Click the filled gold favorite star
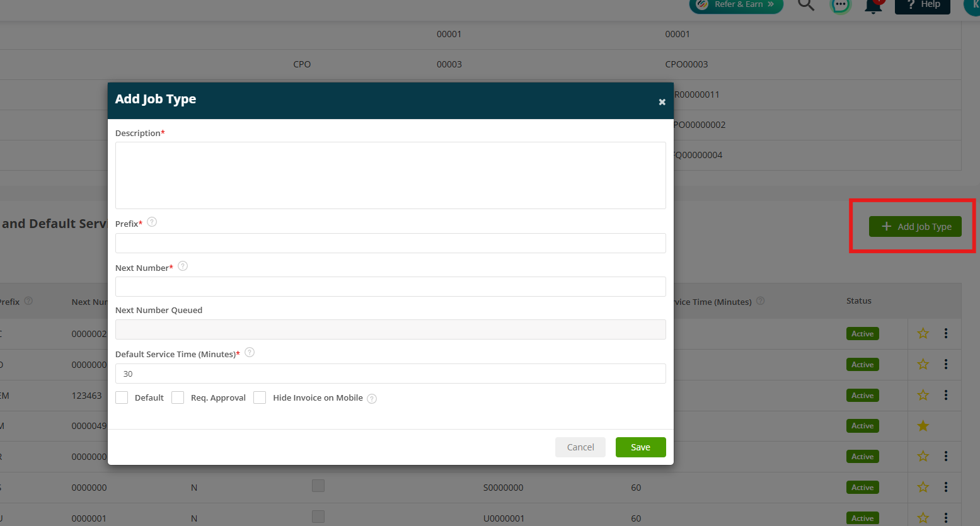 point(923,426)
